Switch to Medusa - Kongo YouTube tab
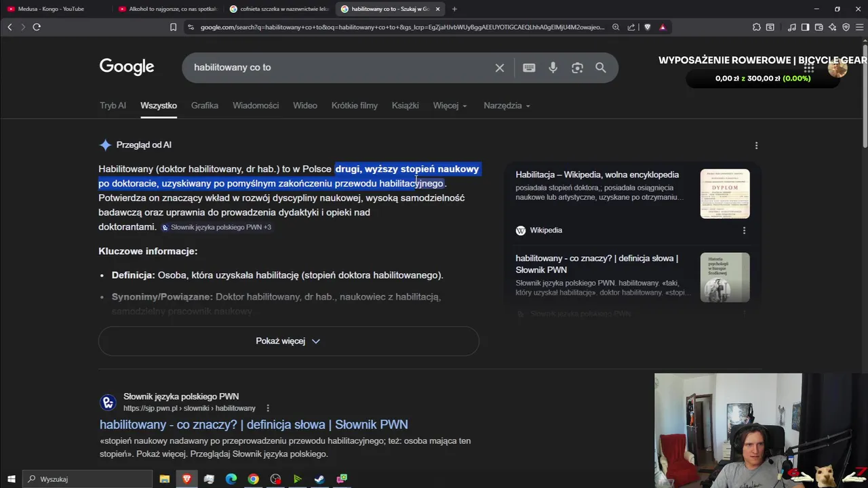 (54, 9)
